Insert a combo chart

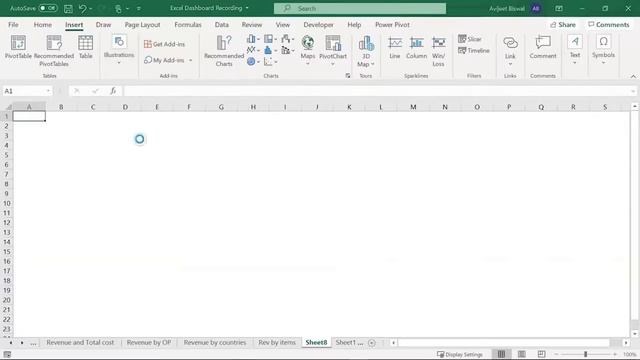pyautogui.click(x=287, y=50)
